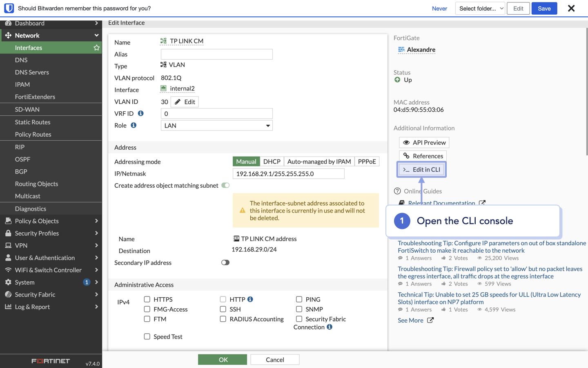Open the Static Routes menu item

(32, 122)
